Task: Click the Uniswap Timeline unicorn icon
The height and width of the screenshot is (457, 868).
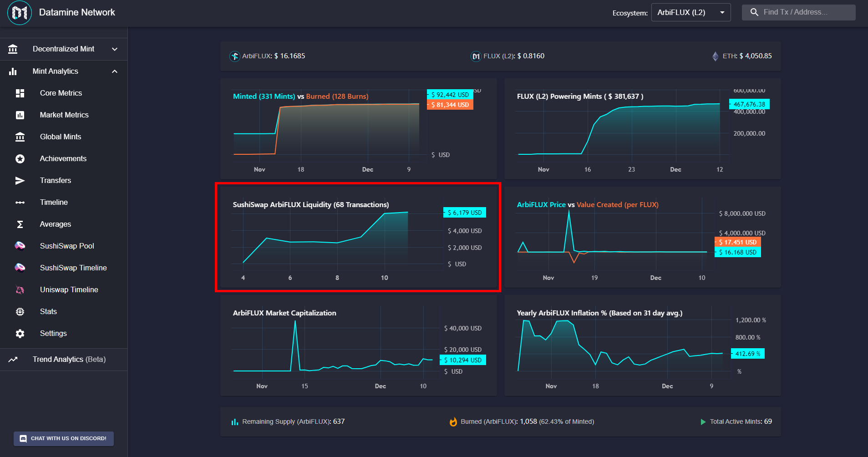Action: [x=20, y=290]
